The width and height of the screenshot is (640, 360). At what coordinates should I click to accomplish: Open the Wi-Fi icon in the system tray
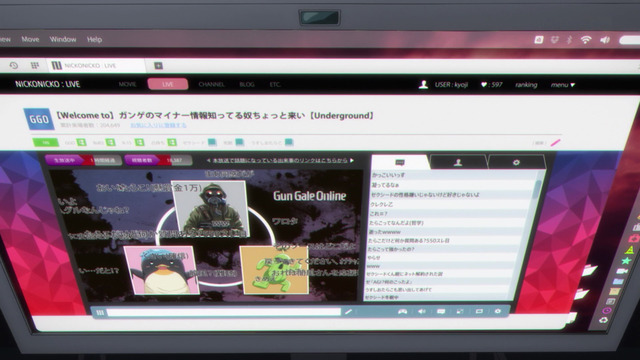click(586, 40)
